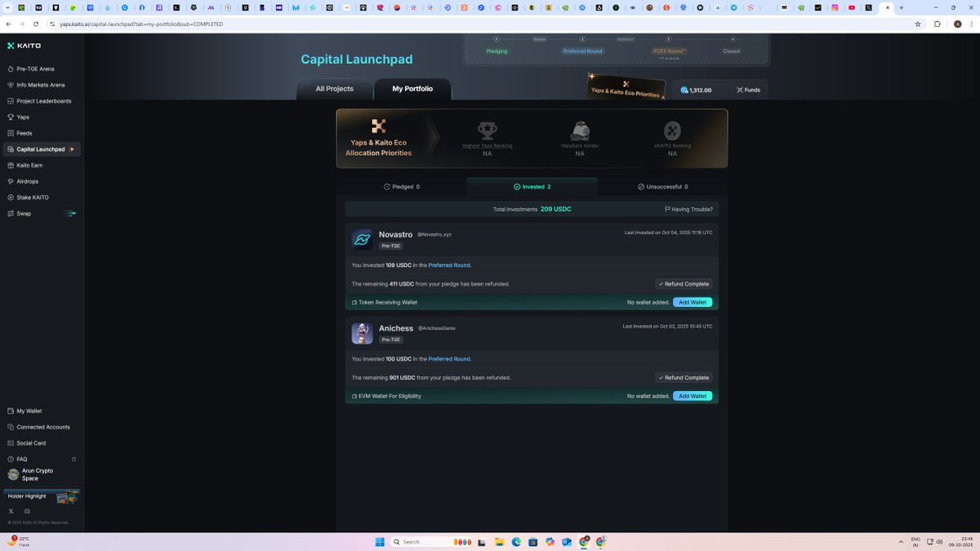Open the Swap sidebar item
This screenshot has height=551, width=980.
pyautogui.click(x=24, y=214)
